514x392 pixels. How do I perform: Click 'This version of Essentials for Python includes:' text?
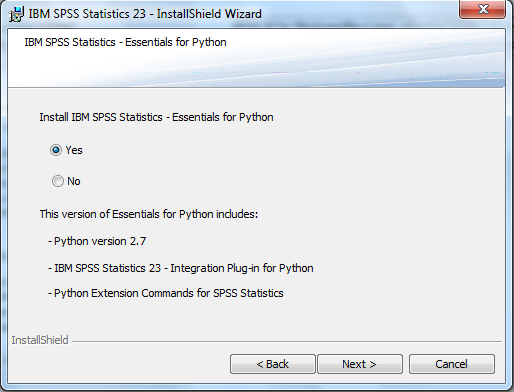click(x=149, y=214)
